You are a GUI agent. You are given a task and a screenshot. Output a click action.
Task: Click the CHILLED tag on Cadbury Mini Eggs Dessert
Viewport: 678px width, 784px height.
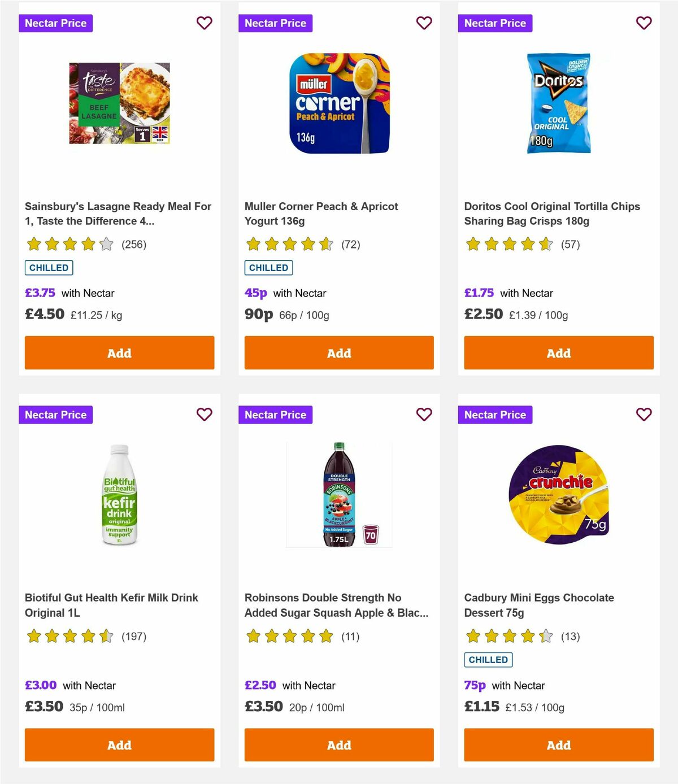point(488,659)
